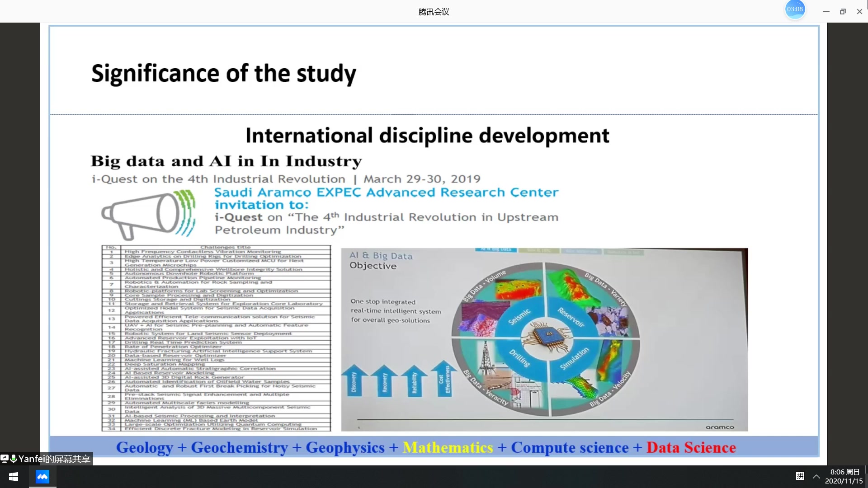This screenshot has height=488, width=868.
Task: Click Saudi Aramco EXPEC Advanced Research Center text
Action: 387,192
